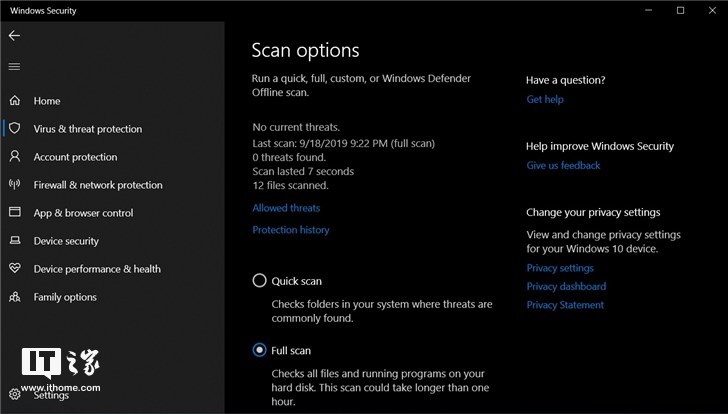Open the Protection history link
728x414 pixels.
click(290, 230)
